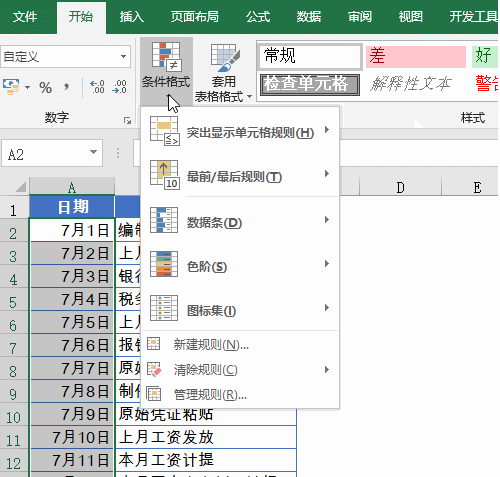The image size is (500, 477).
Task: Select cell 上月工资发放
Action: pyautogui.click(x=206, y=437)
